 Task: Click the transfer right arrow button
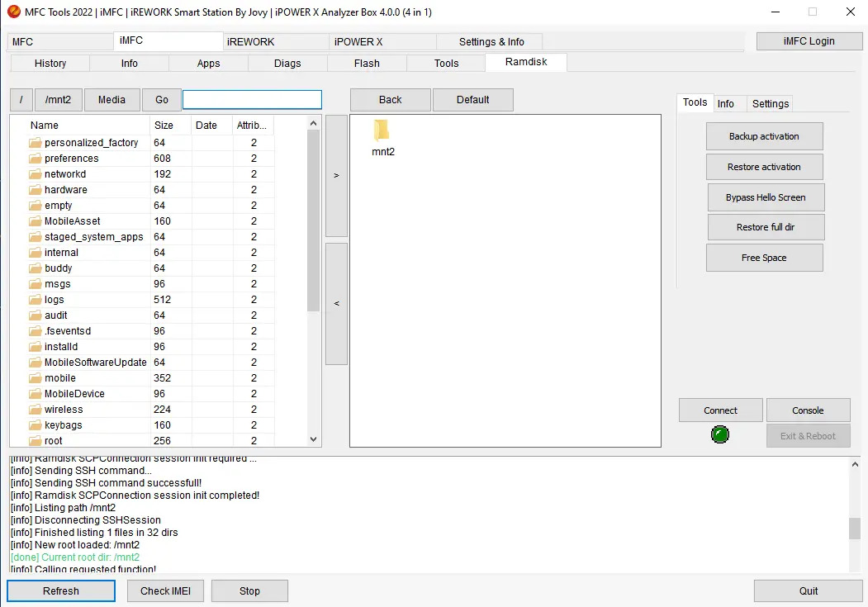pos(337,175)
